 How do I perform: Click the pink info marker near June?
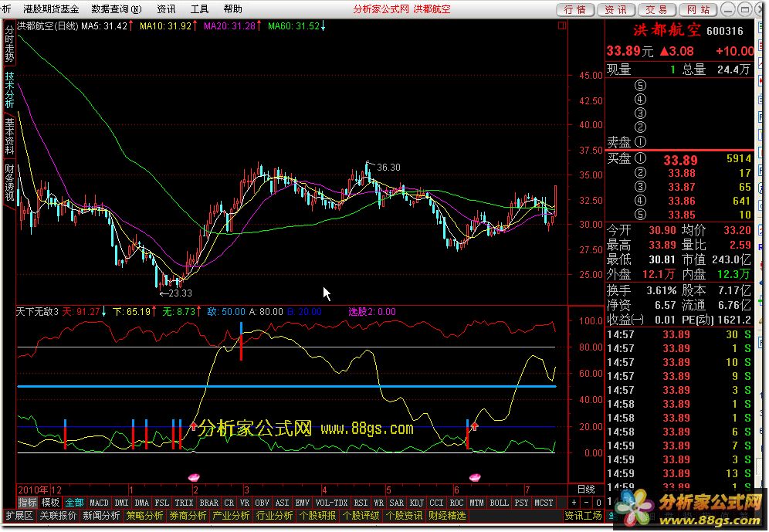(475, 476)
